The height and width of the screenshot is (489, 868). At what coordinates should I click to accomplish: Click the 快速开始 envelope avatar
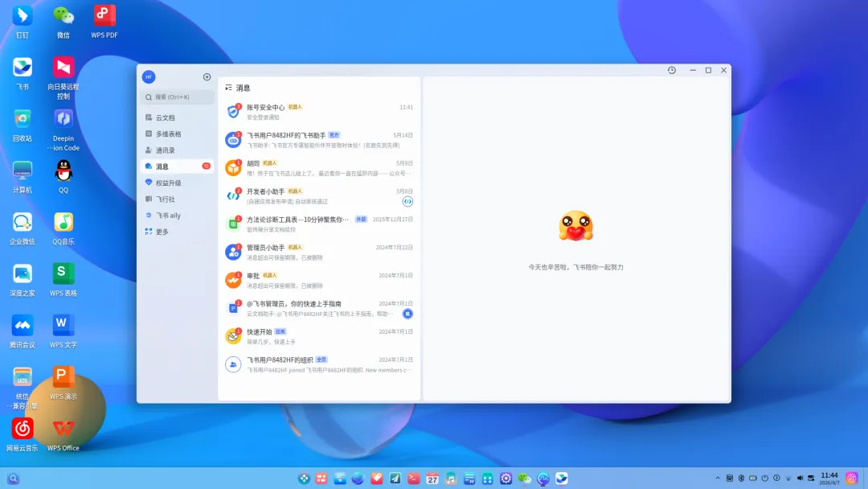click(233, 336)
